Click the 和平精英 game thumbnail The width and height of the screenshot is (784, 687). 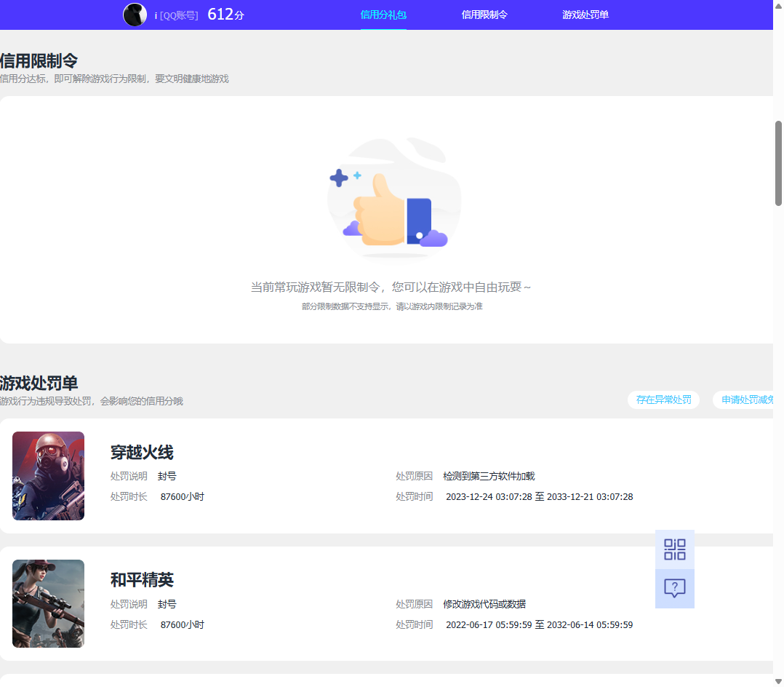point(49,603)
